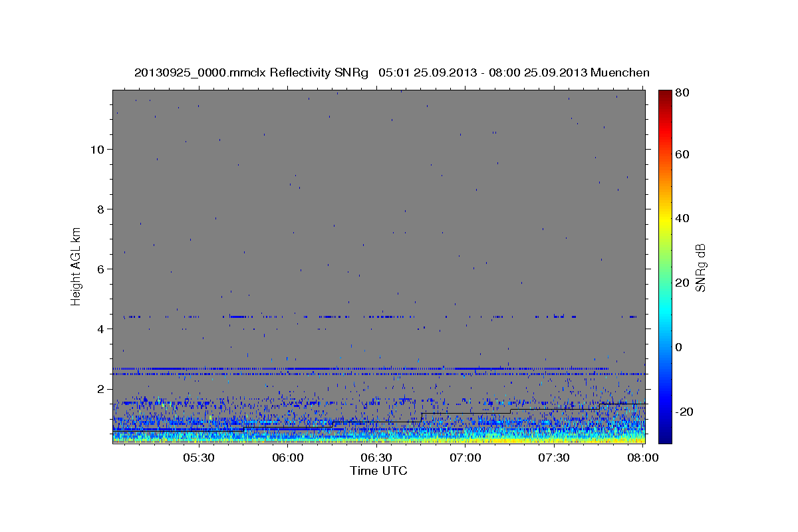Click the 07:00 time tick label

coord(465,458)
